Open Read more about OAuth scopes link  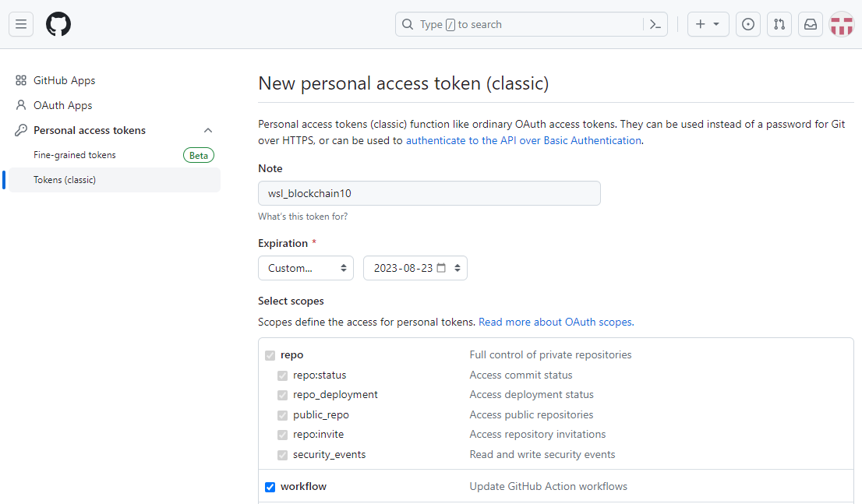pyautogui.click(x=556, y=322)
